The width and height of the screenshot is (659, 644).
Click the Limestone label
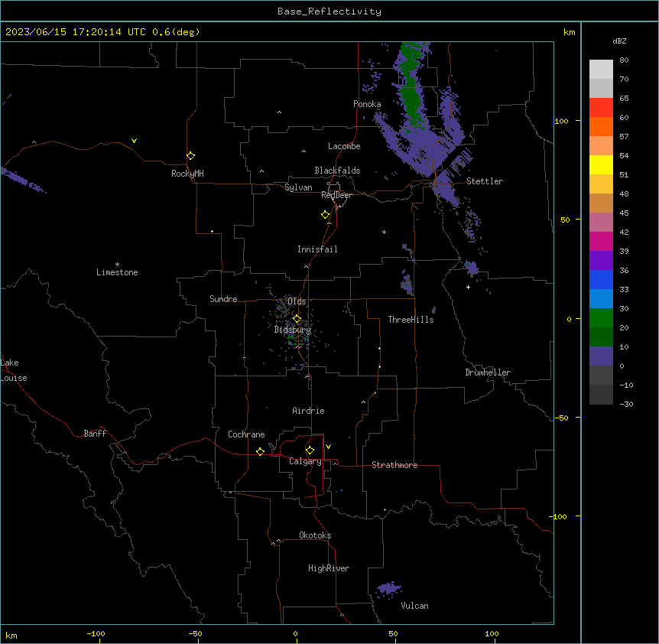click(117, 272)
